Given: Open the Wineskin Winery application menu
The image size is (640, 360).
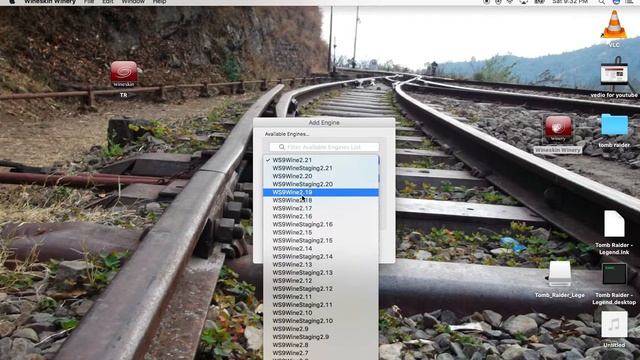Looking at the screenshot, I should 50,2.
